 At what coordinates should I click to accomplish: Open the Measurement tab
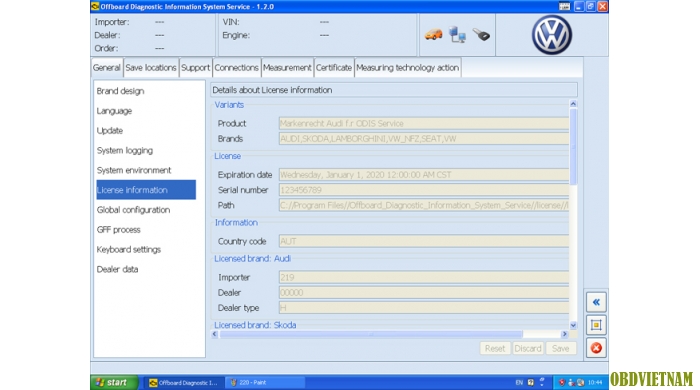[287, 68]
